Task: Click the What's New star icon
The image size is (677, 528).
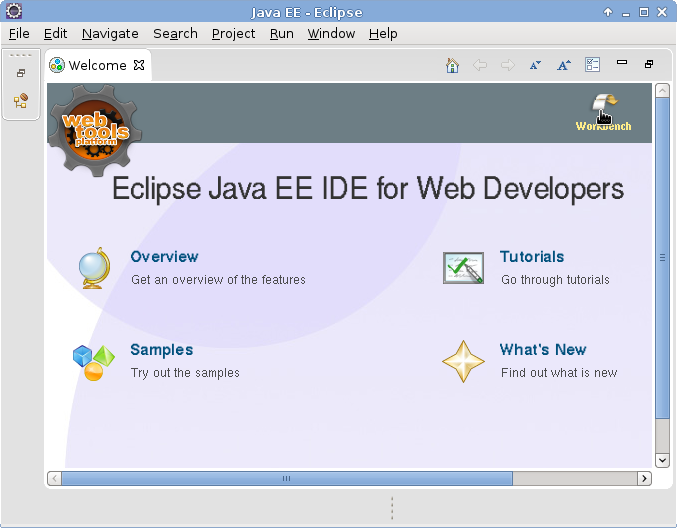Action: pyautogui.click(x=463, y=361)
